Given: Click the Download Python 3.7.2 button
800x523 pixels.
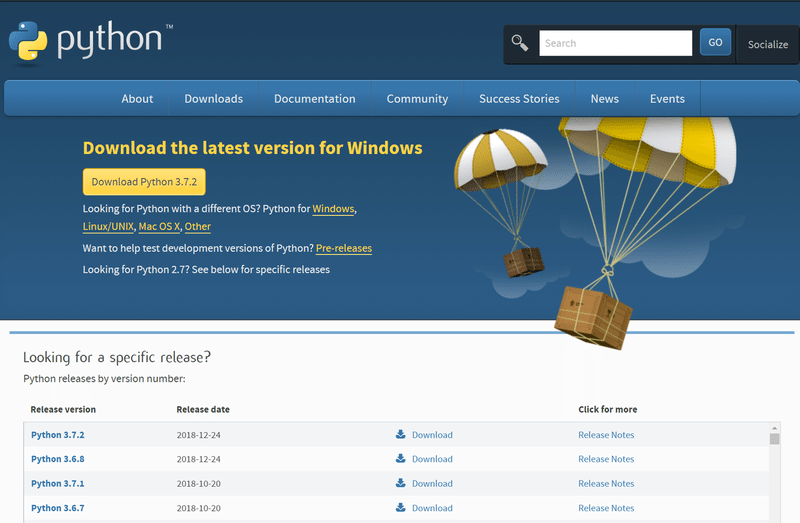Looking at the screenshot, I should coord(144,182).
